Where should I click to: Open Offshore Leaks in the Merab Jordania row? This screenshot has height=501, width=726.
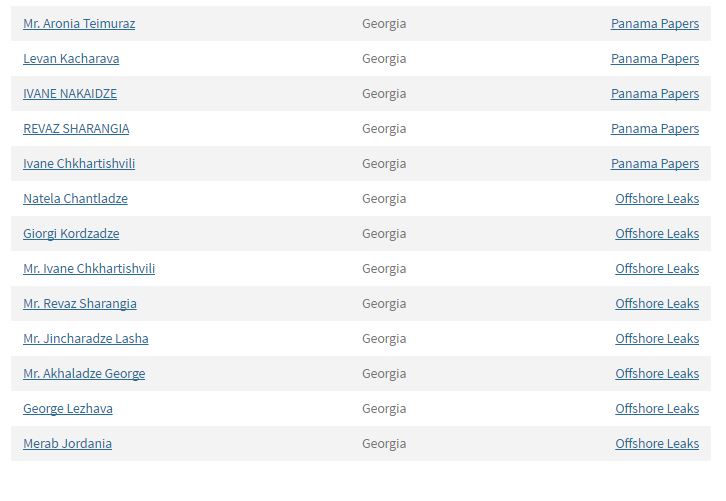657,444
